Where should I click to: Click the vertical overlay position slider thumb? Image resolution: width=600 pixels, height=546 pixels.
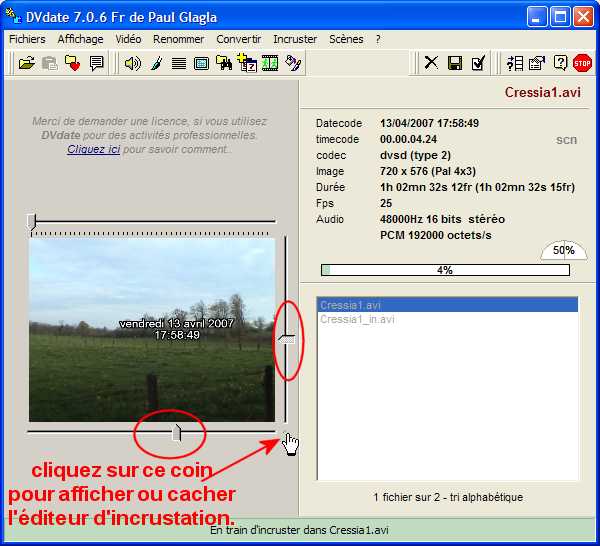coord(286,339)
